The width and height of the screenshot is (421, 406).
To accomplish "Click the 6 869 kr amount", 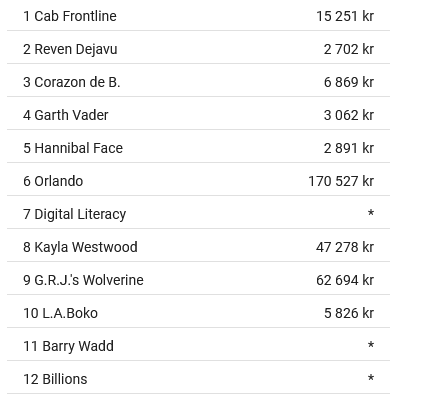I will pos(349,82).
